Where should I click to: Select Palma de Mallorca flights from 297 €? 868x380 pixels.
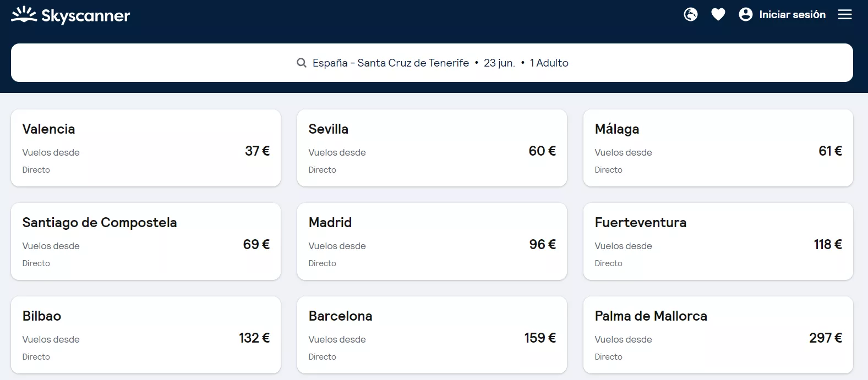(x=718, y=335)
